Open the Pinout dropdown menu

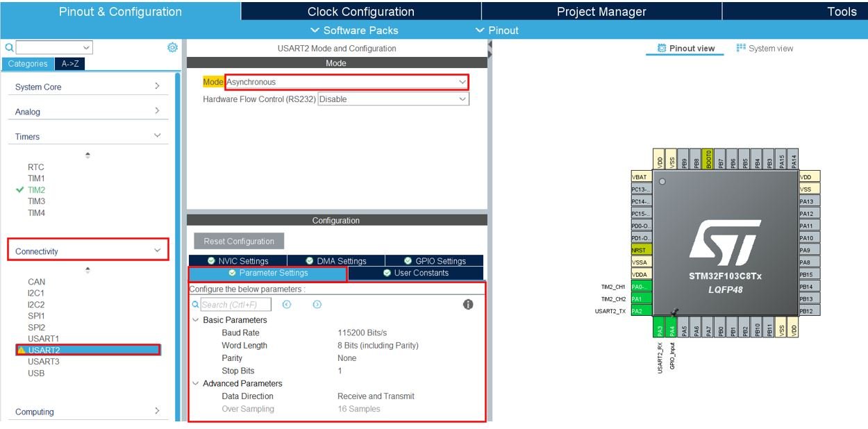(497, 31)
